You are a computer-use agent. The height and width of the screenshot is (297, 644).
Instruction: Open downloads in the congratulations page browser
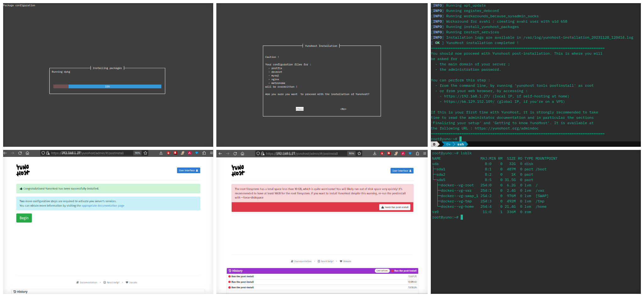point(161,153)
